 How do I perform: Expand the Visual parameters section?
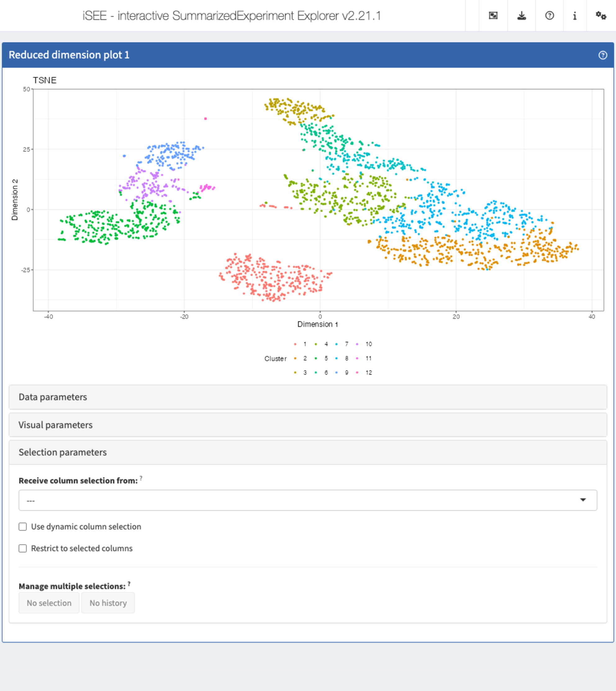[308, 425]
